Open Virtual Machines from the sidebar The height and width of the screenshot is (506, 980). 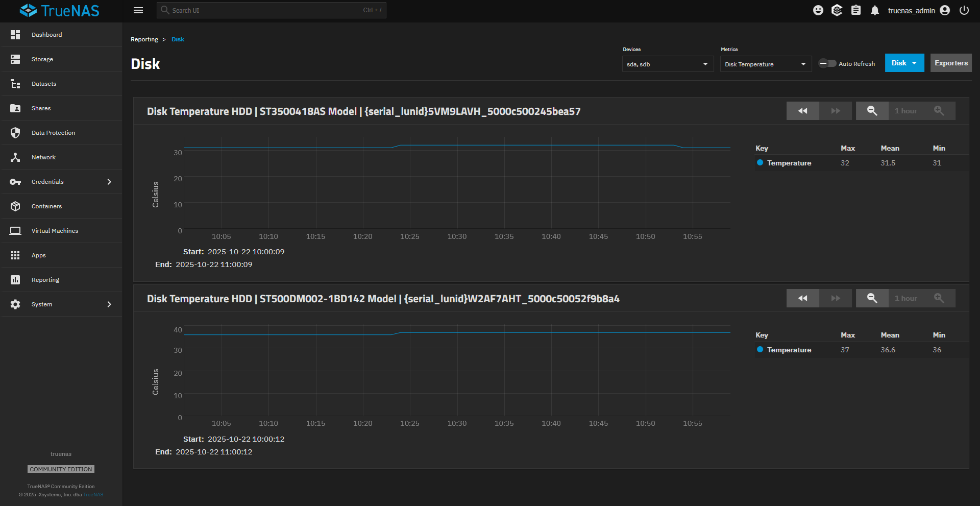coord(55,231)
